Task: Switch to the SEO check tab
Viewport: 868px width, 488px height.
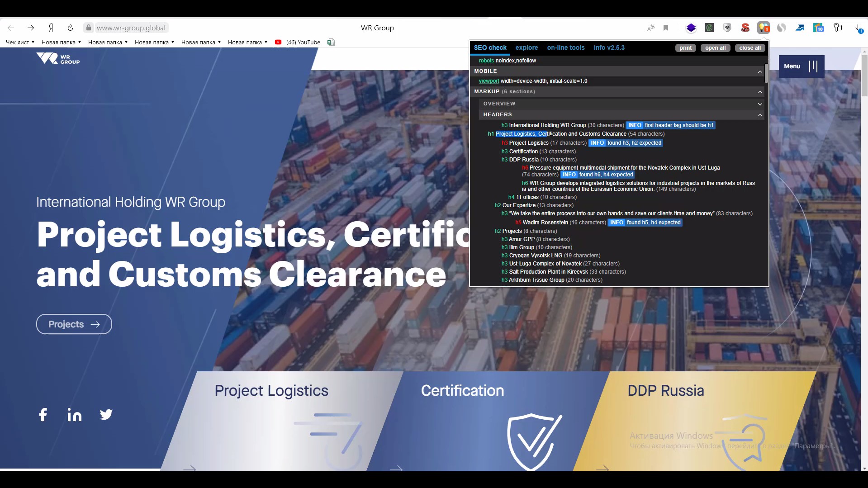Action: tap(490, 47)
